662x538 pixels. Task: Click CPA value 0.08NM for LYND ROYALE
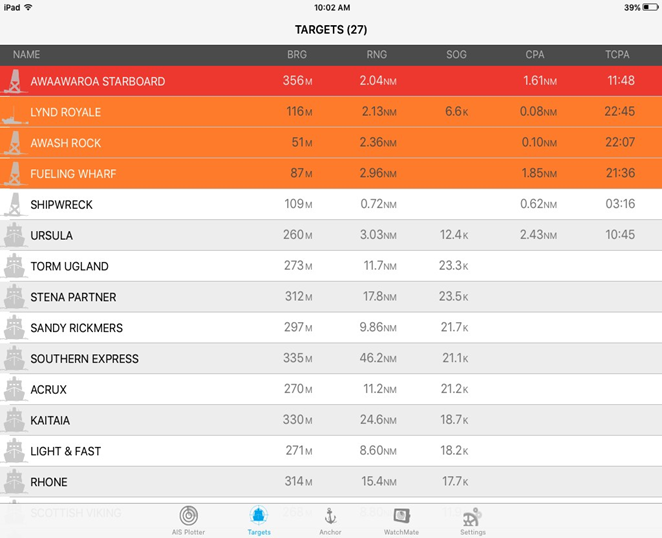pos(538,111)
